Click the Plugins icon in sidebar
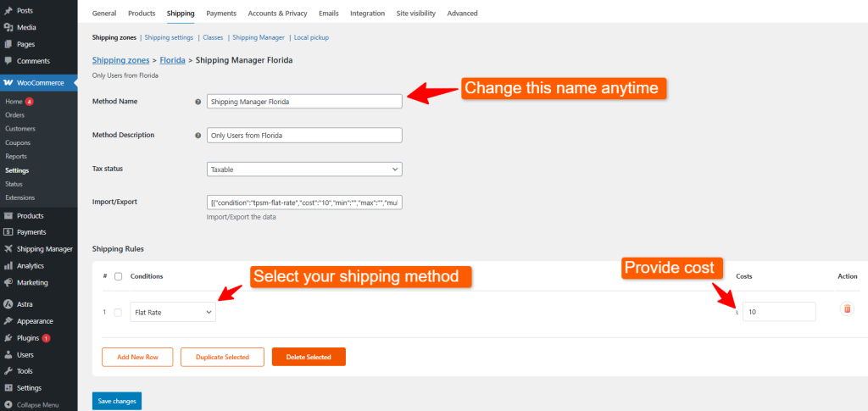Image resolution: width=868 pixels, height=411 pixels. coord(8,338)
